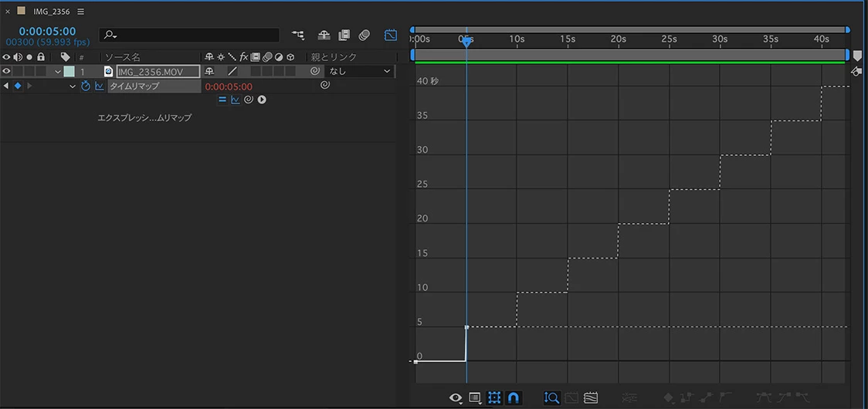Click the work area end handle

[x=847, y=55]
